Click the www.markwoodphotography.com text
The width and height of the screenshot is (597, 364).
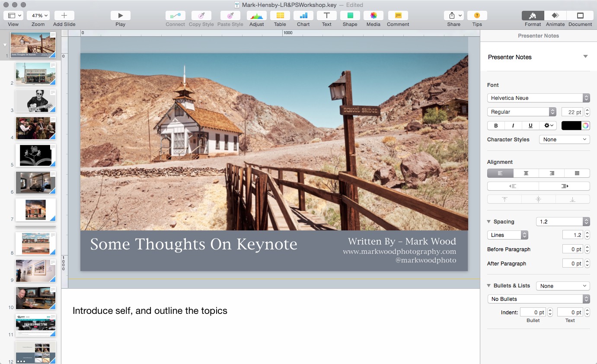399,252
